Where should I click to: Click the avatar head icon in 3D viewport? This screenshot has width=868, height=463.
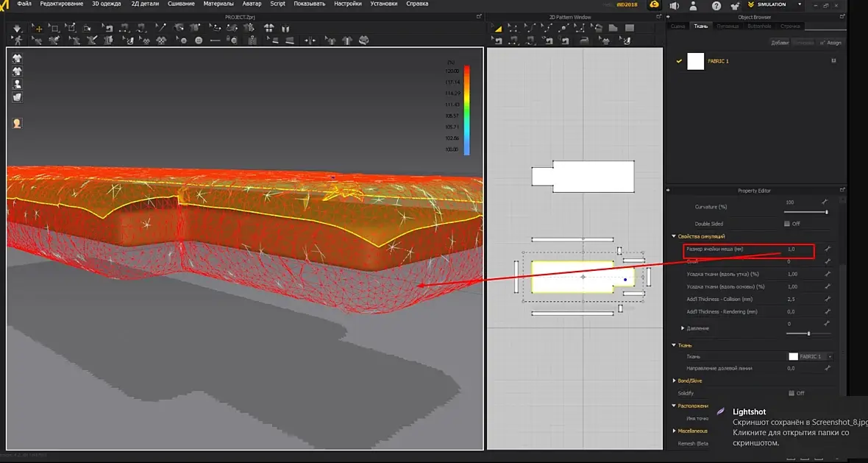pyautogui.click(x=17, y=123)
